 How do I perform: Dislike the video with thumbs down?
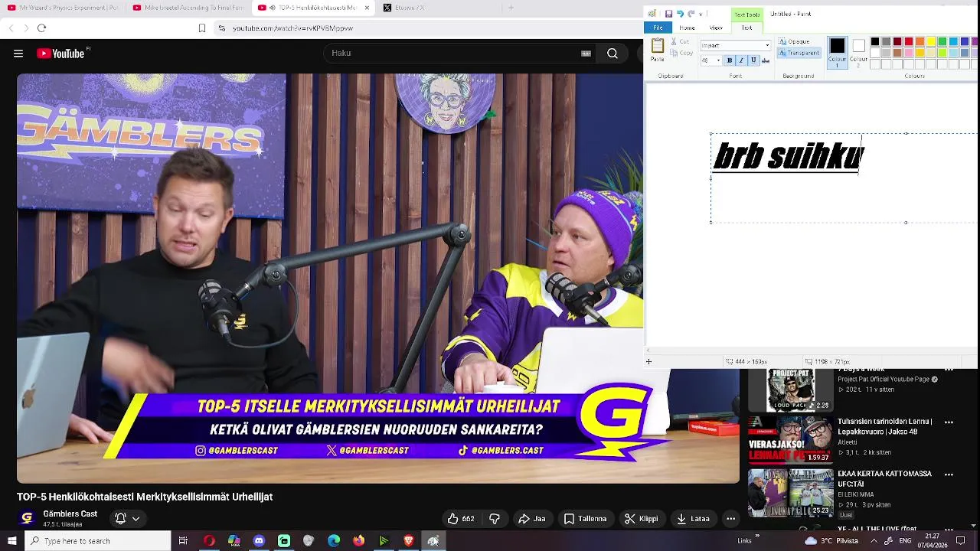pyautogui.click(x=495, y=519)
